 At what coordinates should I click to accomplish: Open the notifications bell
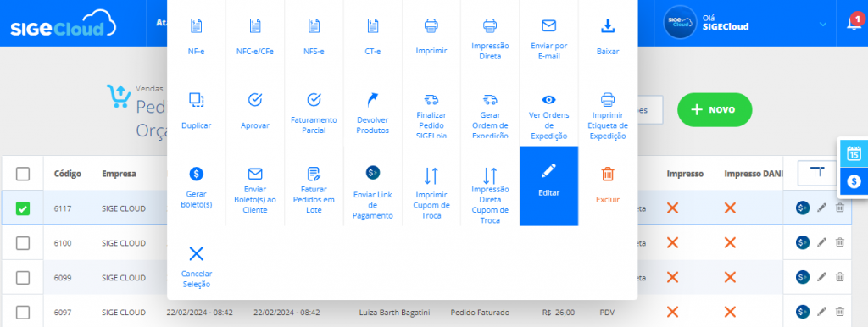point(855,23)
